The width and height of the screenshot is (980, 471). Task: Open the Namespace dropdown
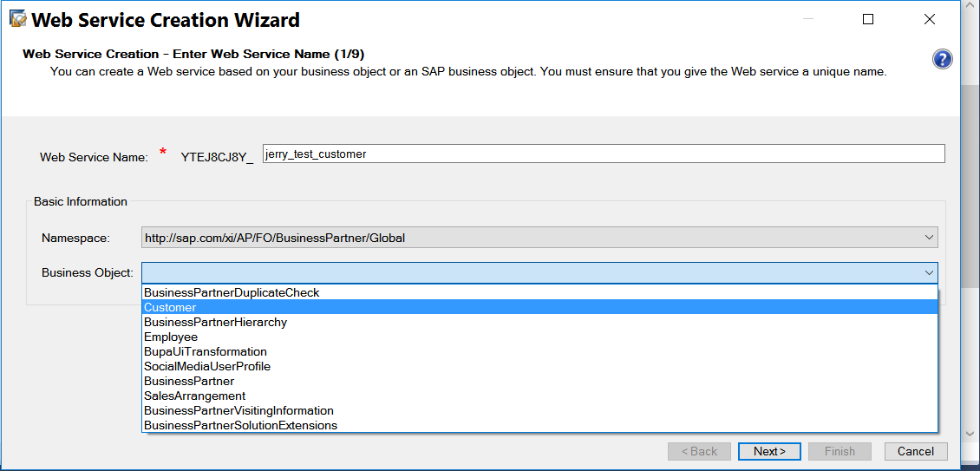pyautogui.click(x=539, y=238)
